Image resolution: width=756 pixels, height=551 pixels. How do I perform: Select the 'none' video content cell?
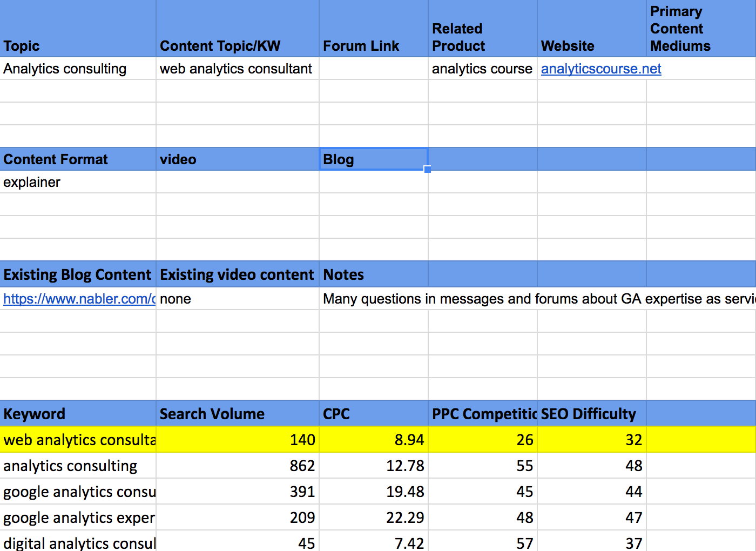238,299
